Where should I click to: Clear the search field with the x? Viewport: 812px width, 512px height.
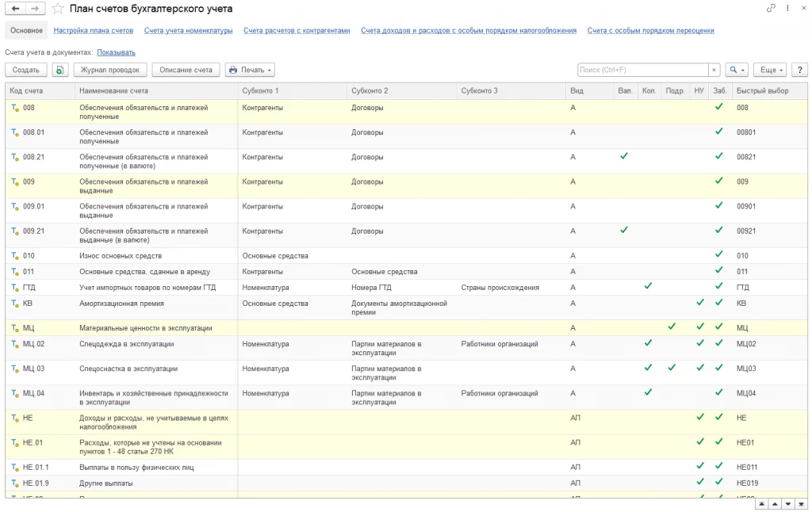[x=714, y=70]
